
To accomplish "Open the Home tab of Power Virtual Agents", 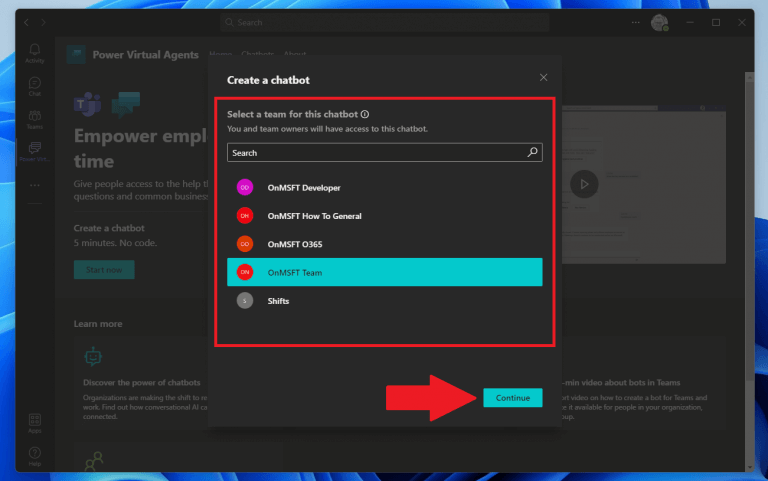I will [220, 54].
